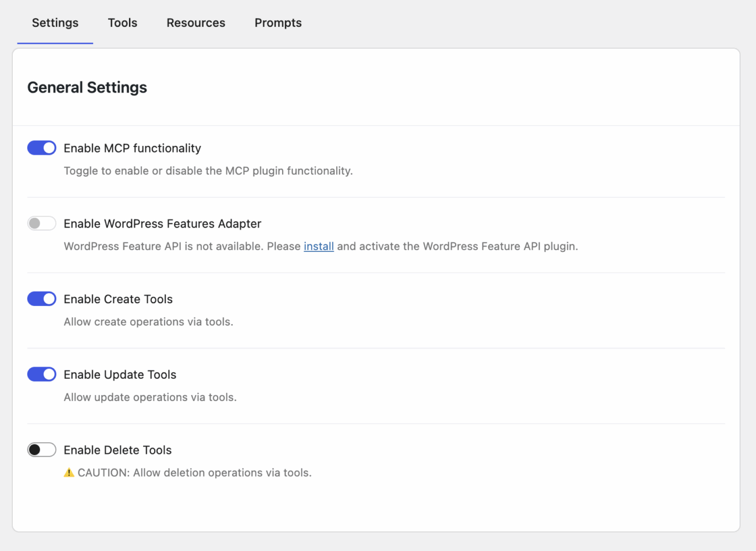Enable the Delete Tools toggle
This screenshot has width=756, height=551.
pos(41,449)
